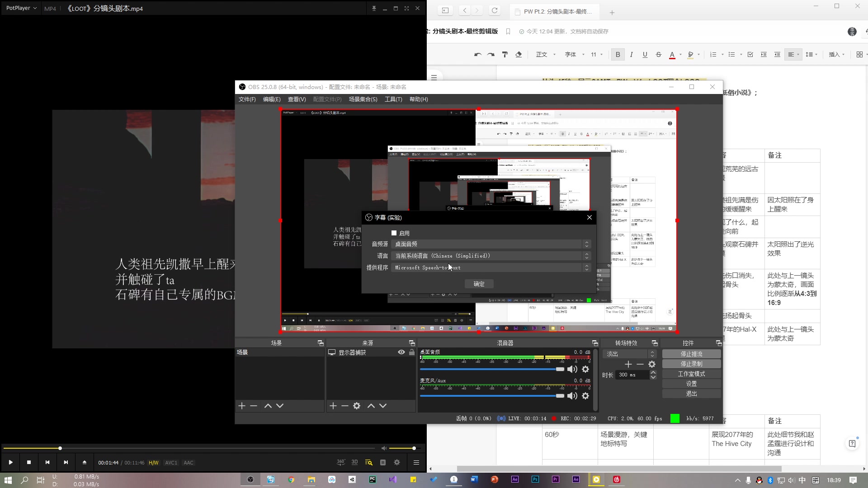Viewport: 868px width, 488px height.
Task: Toggle italic in document editor toolbar
Action: coord(631,55)
